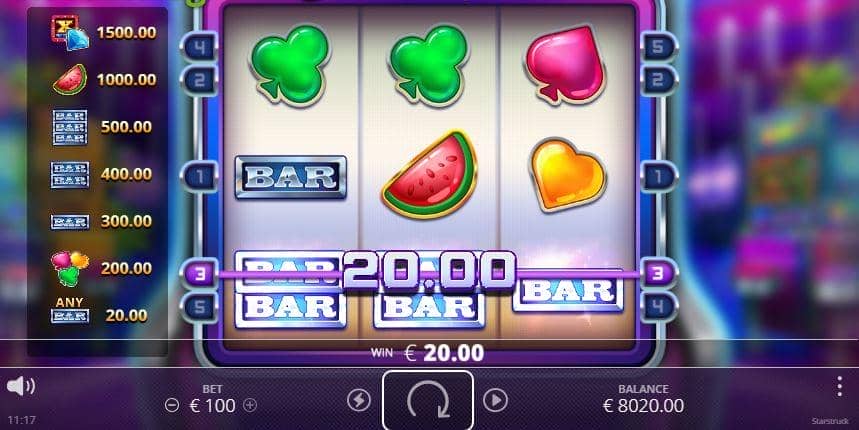Image resolution: width=859 pixels, height=430 pixels.
Task: Decrease the bet with minus button
Action: 172,405
